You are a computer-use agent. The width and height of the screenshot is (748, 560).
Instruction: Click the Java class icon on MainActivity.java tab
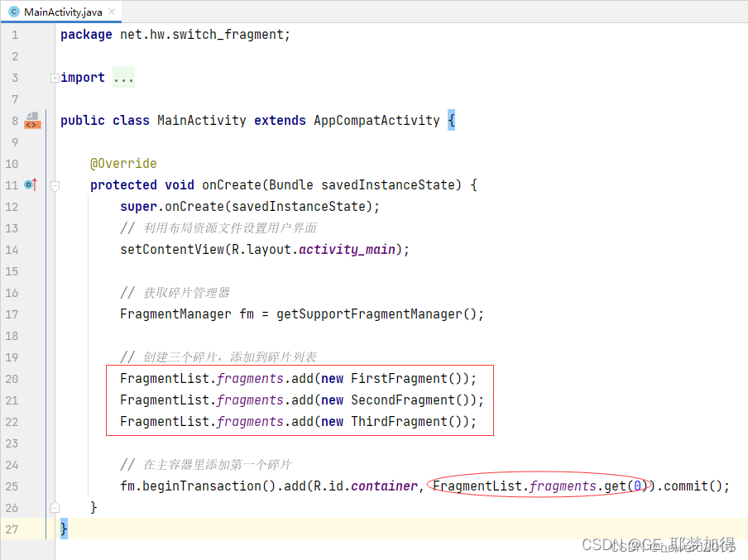click(14, 12)
